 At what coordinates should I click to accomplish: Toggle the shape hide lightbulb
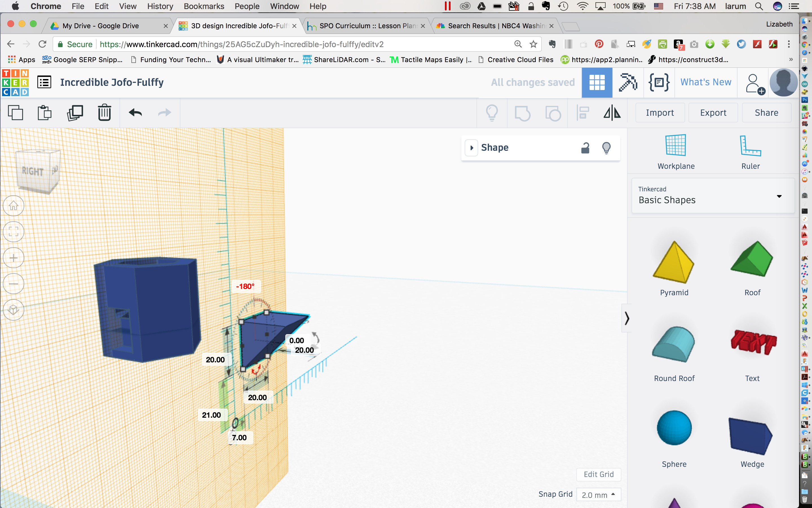click(606, 148)
